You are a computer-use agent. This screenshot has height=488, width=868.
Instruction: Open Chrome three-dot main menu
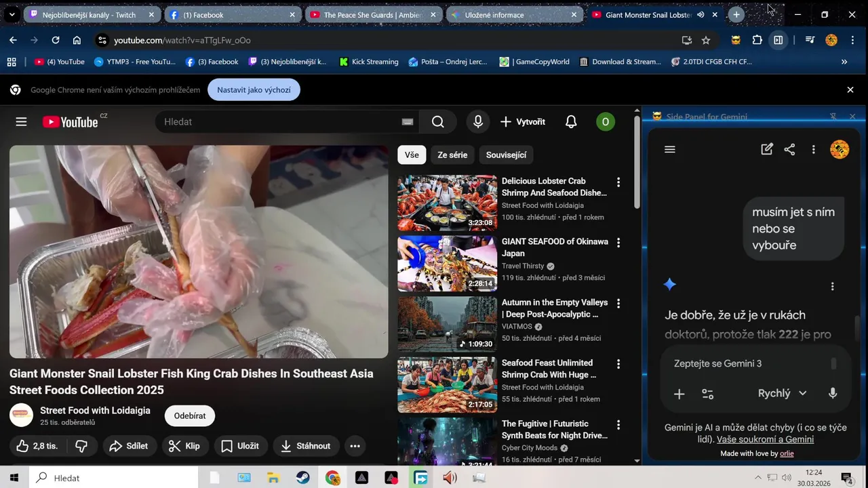pos(852,41)
